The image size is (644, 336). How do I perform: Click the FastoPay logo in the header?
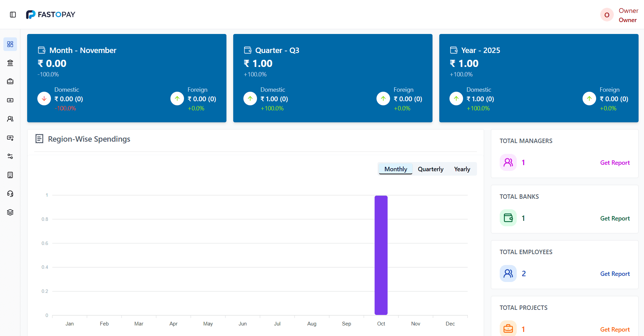51,14
